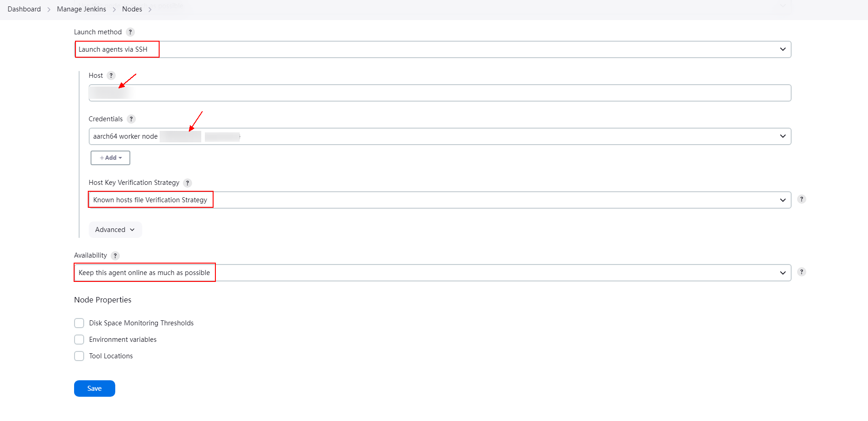Save the node configuration

pos(95,389)
